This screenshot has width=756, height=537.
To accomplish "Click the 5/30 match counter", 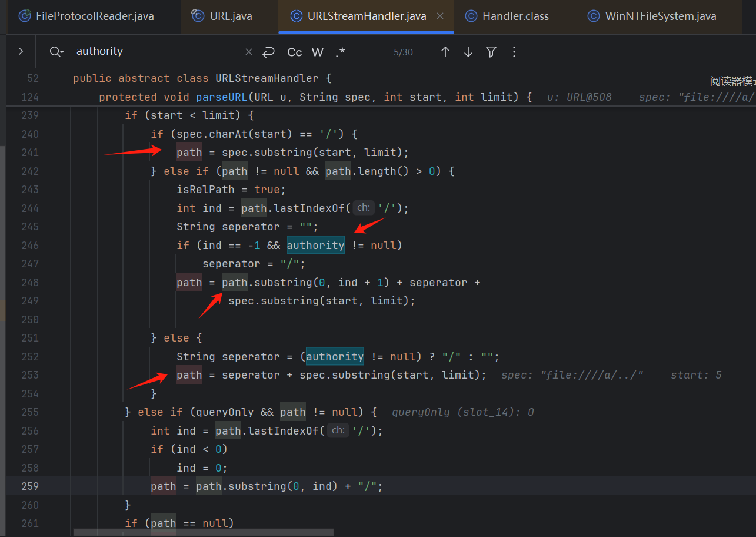I will tap(404, 52).
